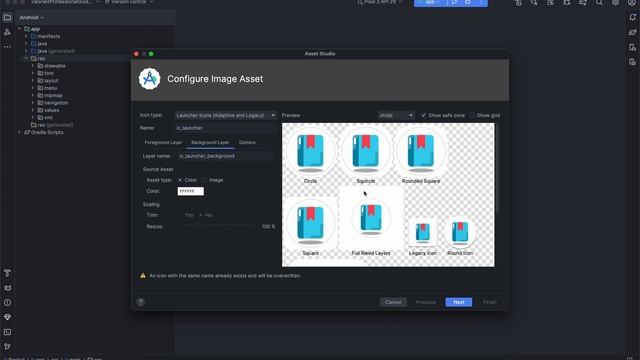Open the account profile icon
The width and height of the screenshot is (640, 360).
631,2
